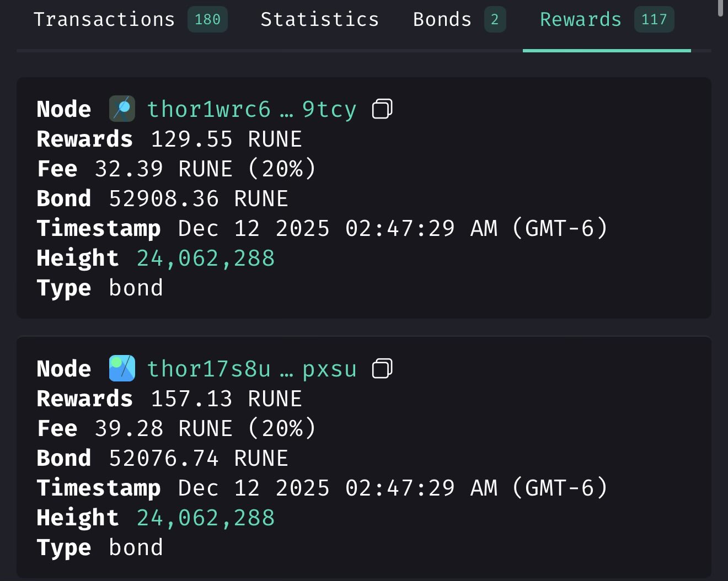Viewport: 728px width, 581px height.
Task: Click the timestamp in the thor17s8u reward card
Action: tap(393, 488)
